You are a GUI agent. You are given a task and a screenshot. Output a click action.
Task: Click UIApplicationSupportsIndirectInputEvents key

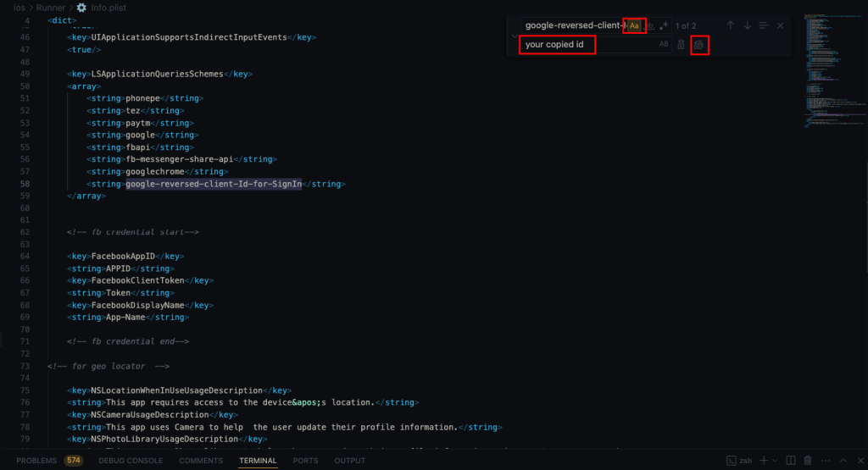pos(189,37)
